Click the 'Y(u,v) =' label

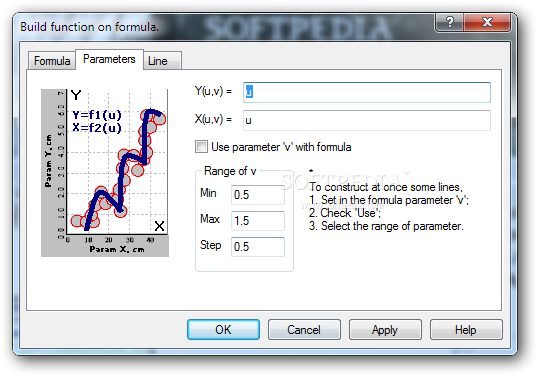[213, 91]
